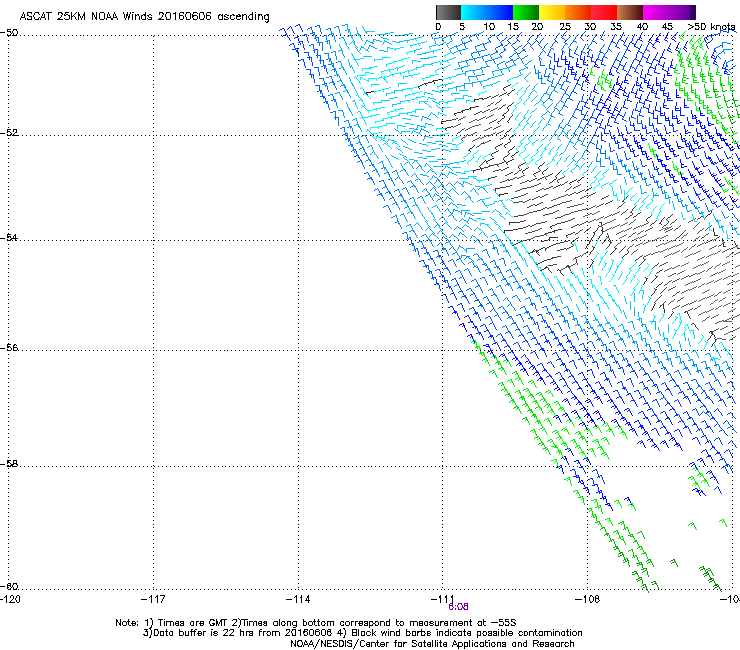740x650 pixels.
Task: Click the '25' label under the color bar
Action: coord(565,27)
